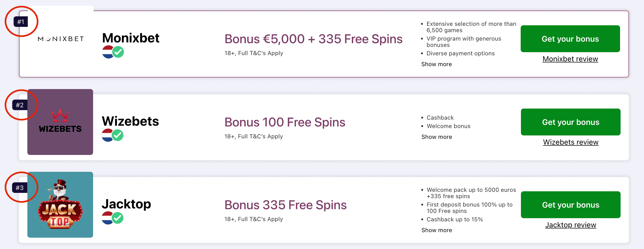
Task: Click the Wizebets logo thumbnail
Action: pyautogui.click(x=60, y=122)
